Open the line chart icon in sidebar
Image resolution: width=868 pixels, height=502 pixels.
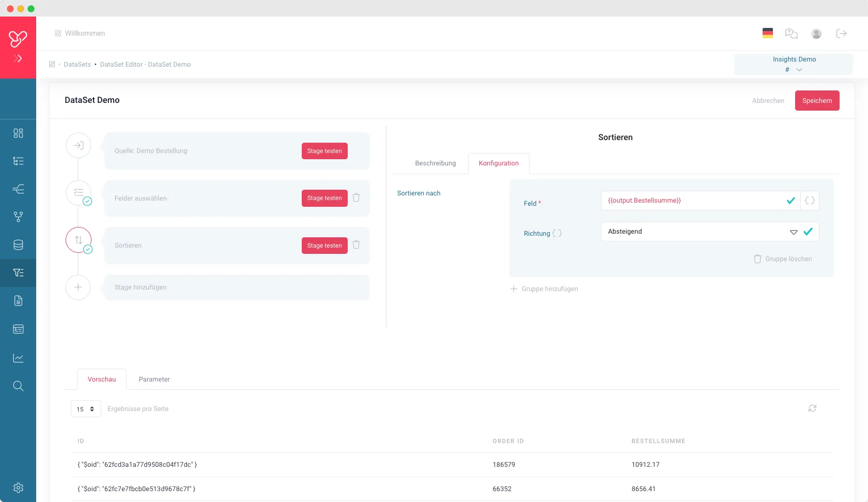[x=18, y=358]
